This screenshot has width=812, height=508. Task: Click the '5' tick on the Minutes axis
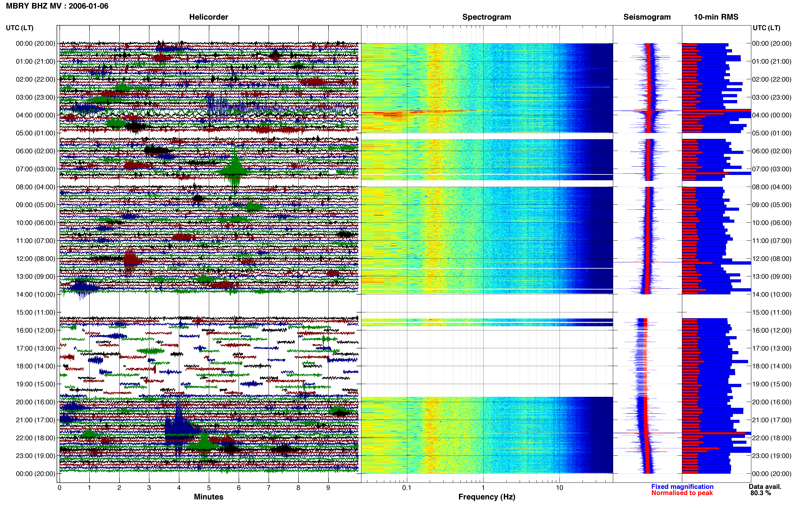click(x=209, y=488)
